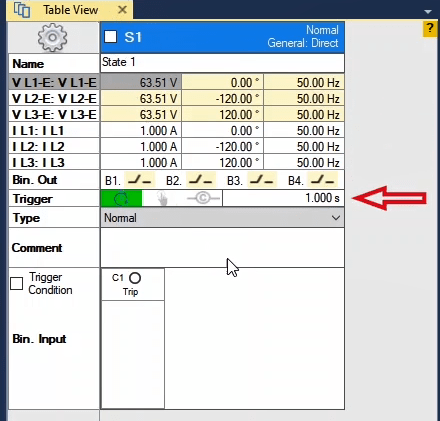440x421 pixels.
Task: Check the S1 state checkbox
Action: click(111, 37)
